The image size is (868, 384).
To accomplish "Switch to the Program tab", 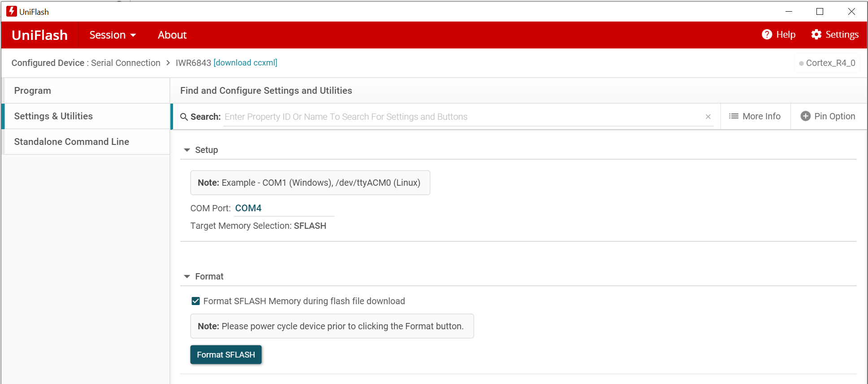I will 86,91.
